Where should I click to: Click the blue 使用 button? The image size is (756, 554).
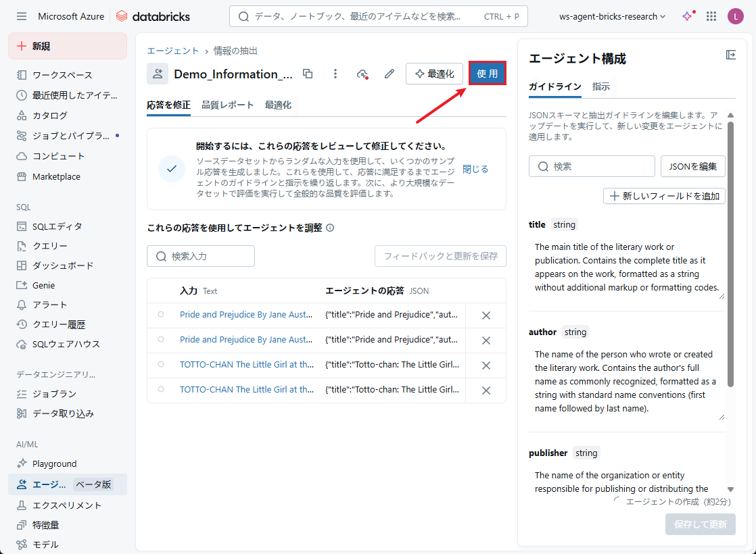pyautogui.click(x=487, y=74)
